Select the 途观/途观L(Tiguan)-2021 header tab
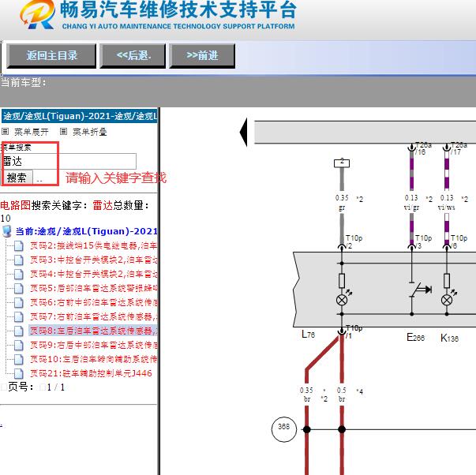Screen dimensions: 476x475 80,116
